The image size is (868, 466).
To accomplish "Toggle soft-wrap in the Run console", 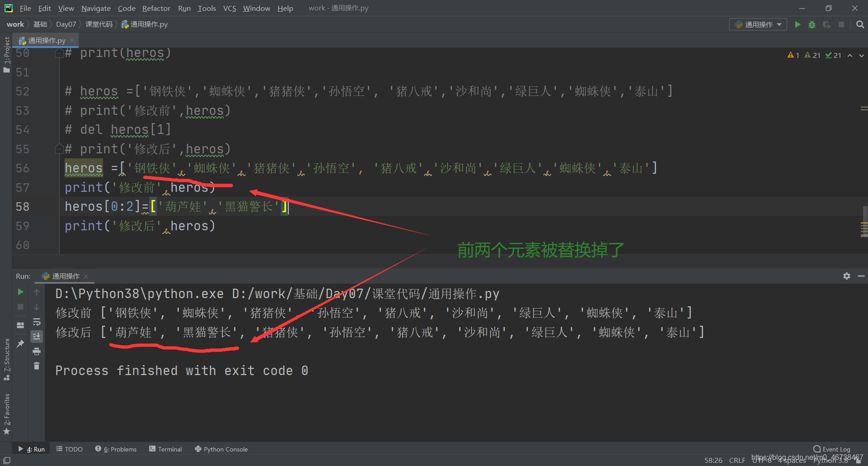I will [x=37, y=322].
